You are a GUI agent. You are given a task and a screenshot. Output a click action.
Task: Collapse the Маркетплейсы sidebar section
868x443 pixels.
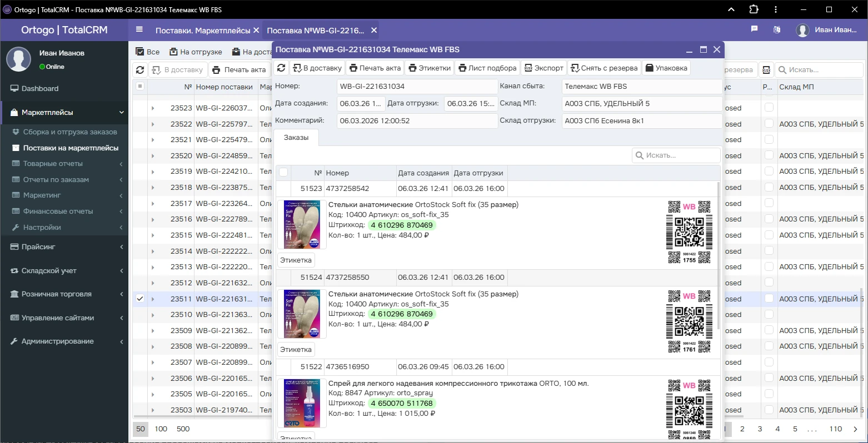coord(64,112)
